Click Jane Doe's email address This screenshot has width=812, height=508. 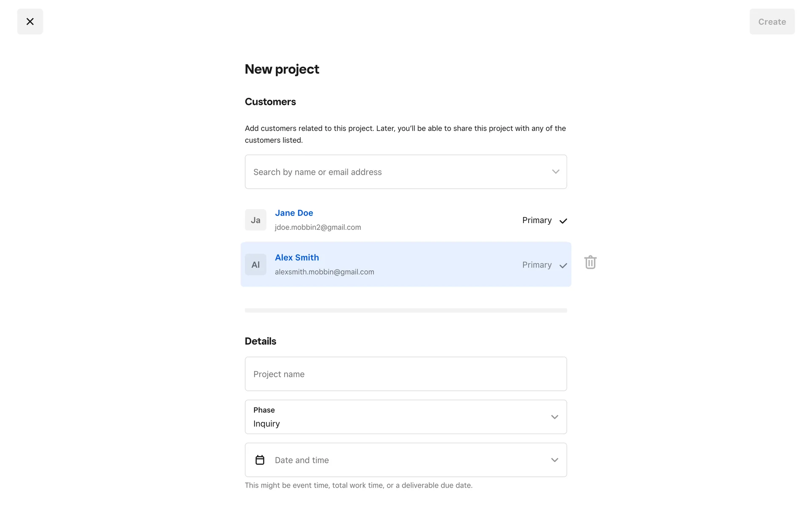point(318,227)
